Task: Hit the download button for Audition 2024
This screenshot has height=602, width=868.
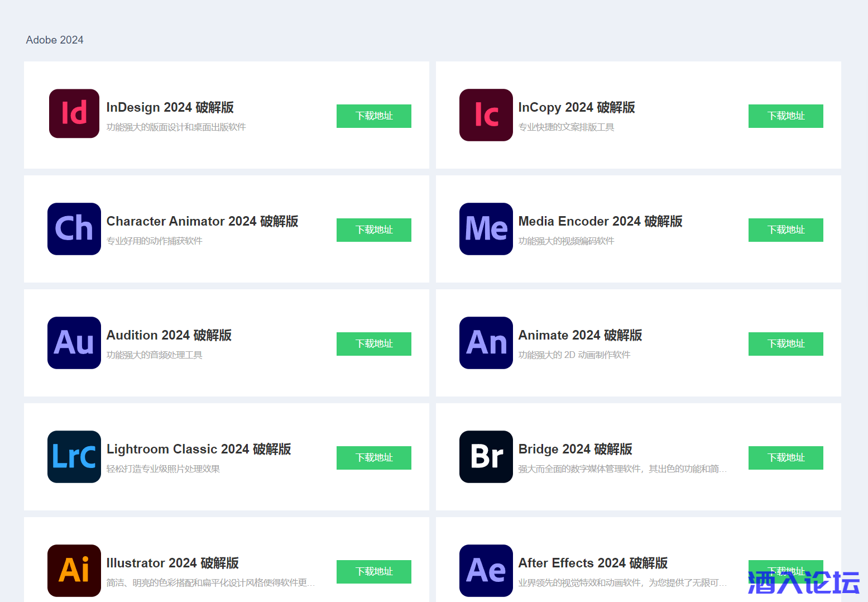Action: pyautogui.click(x=373, y=344)
